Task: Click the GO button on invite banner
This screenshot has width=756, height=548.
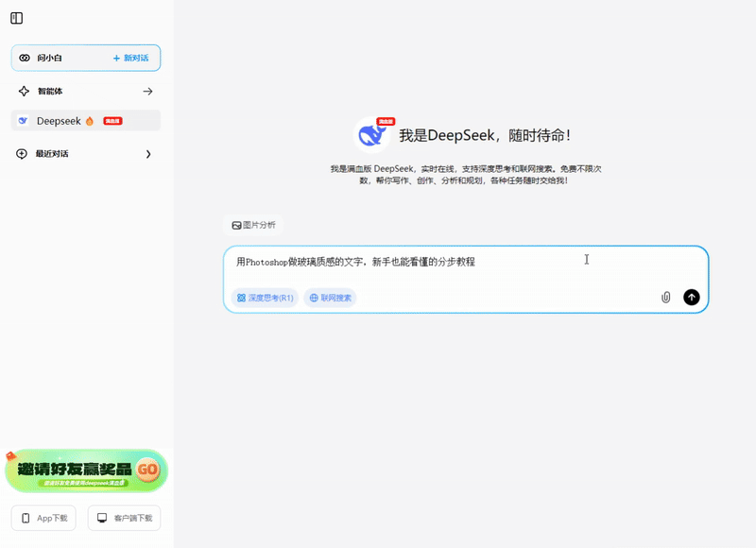Action: 147,469
